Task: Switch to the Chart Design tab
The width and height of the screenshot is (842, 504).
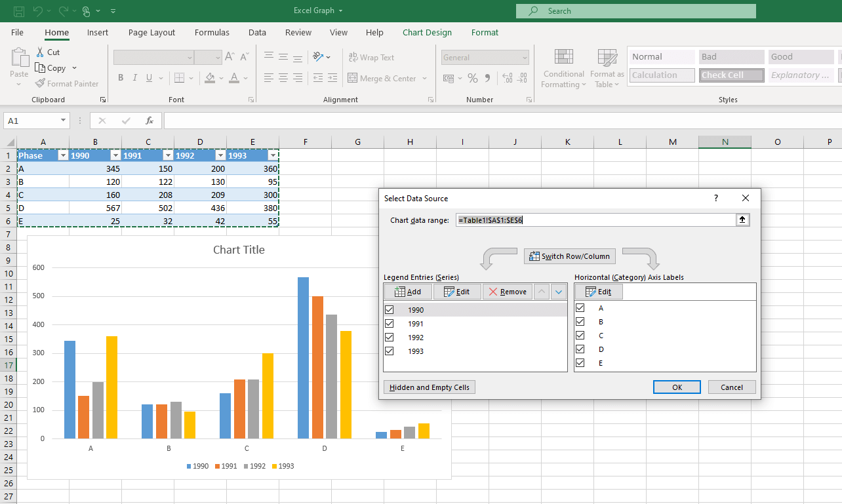Action: tap(427, 32)
